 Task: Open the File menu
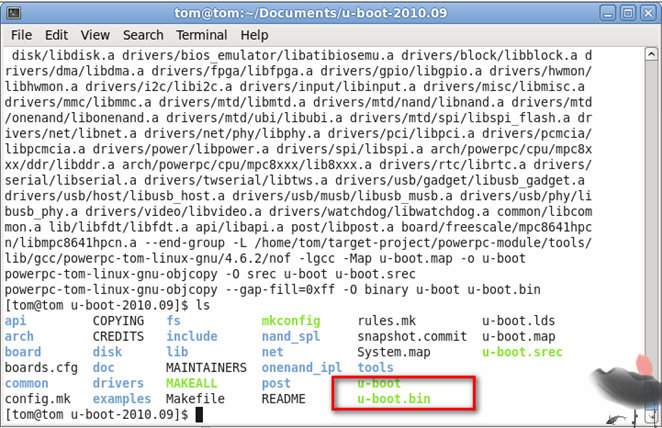click(x=22, y=35)
